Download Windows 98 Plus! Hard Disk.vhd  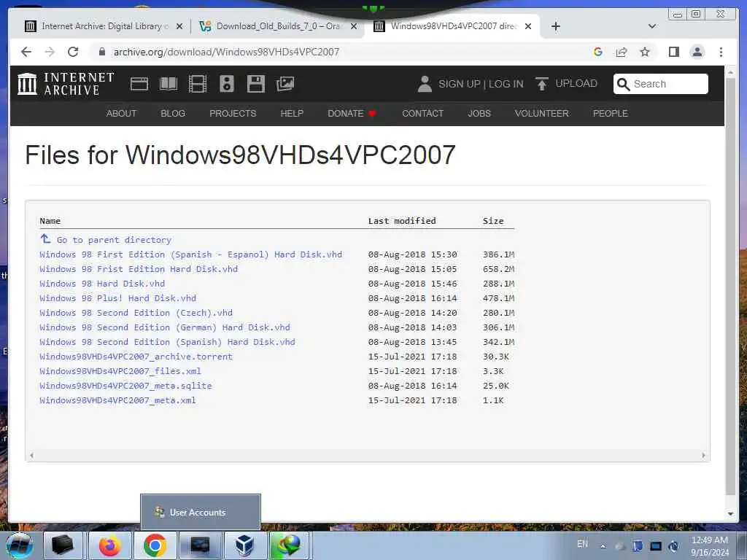pos(117,298)
